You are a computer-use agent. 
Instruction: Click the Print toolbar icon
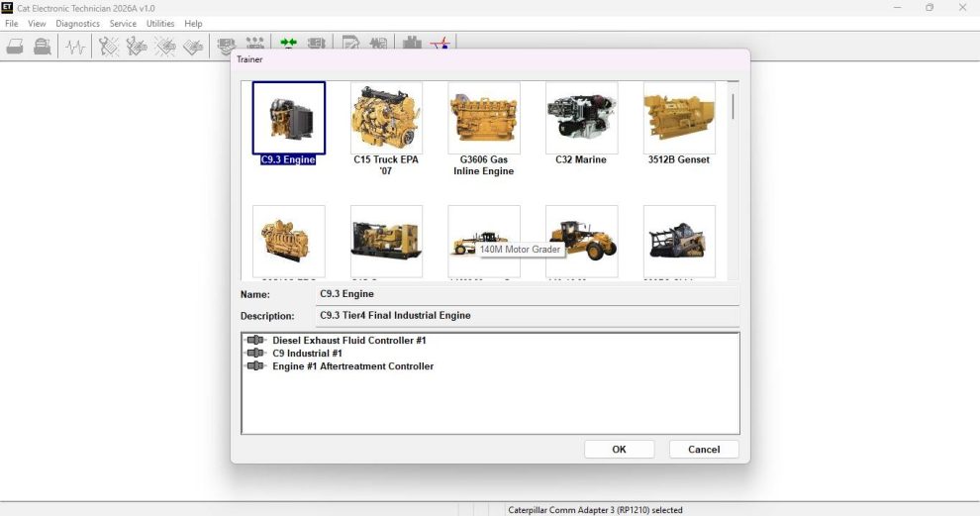tap(15, 47)
